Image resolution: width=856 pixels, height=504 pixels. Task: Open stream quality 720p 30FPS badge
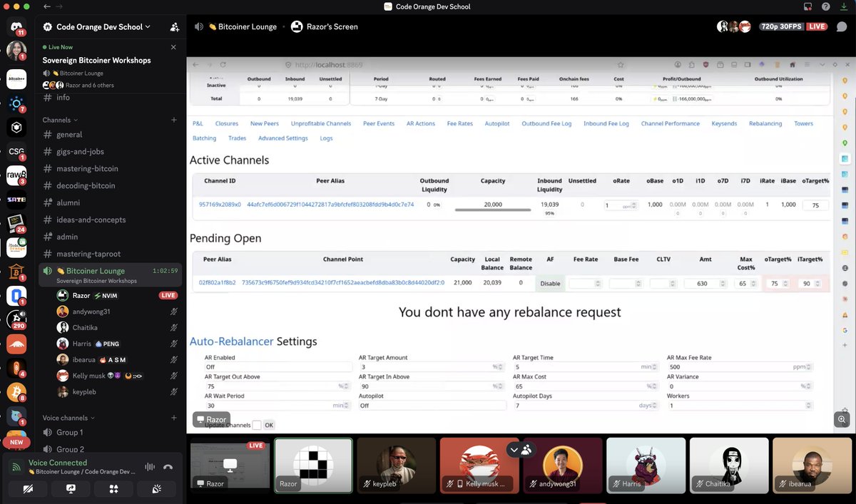pyautogui.click(x=782, y=26)
